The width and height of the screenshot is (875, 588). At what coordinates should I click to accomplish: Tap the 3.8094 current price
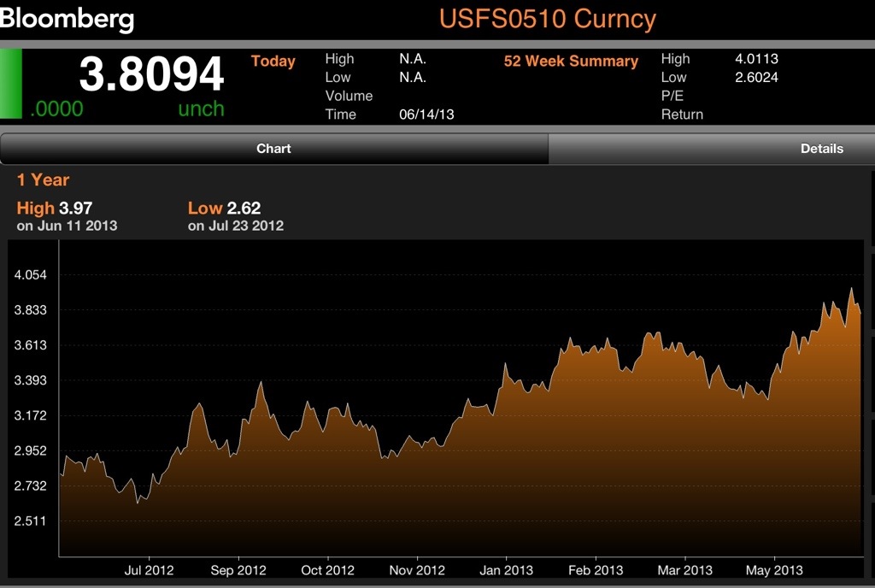pos(151,75)
